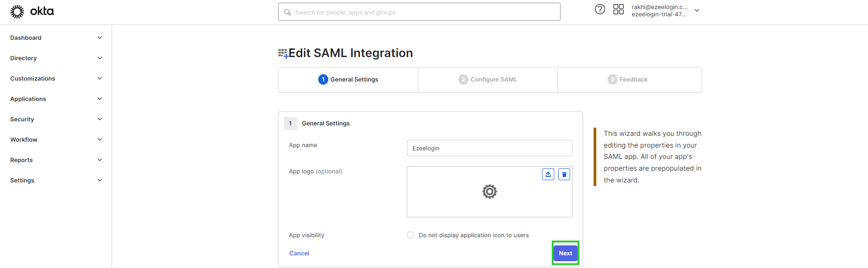Expand the Applications sidebar section
Screen dimensions: 868x268
(x=56, y=99)
